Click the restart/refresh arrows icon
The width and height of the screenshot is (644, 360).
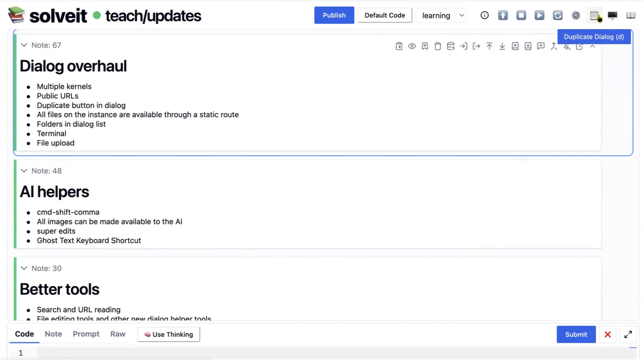[557, 15]
